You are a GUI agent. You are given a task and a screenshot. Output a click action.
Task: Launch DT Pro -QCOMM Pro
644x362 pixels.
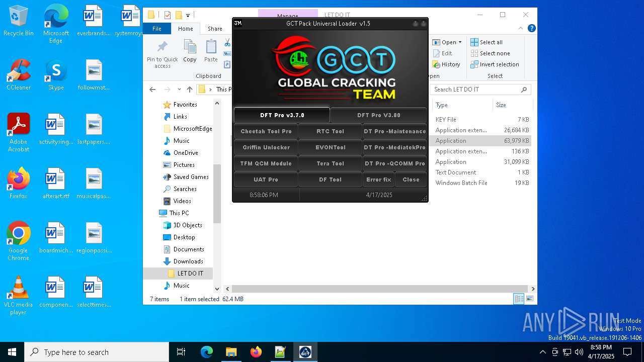click(x=394, y=163)
